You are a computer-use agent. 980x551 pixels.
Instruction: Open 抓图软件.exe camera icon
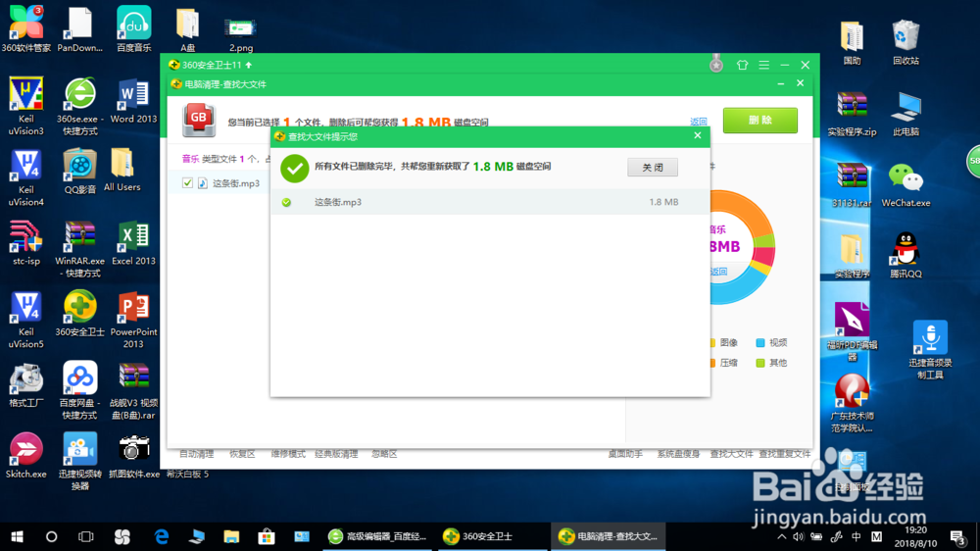pos(133,456)
